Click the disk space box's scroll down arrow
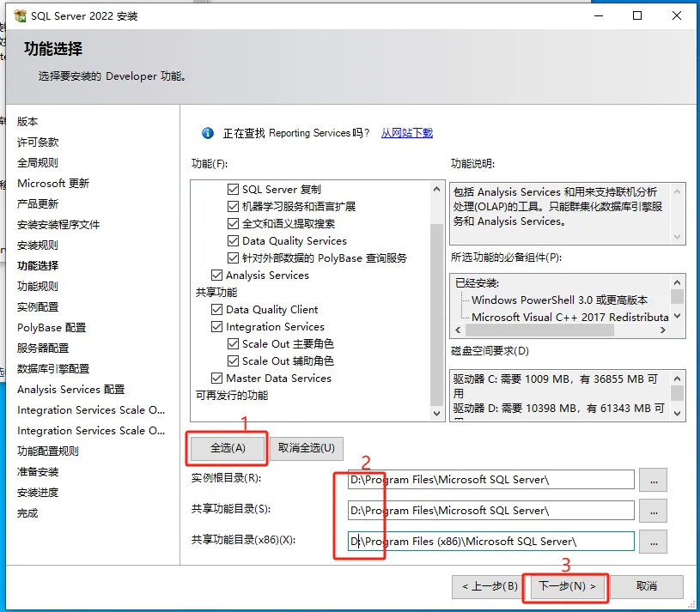The height and width of the screenshot is (612, 700). click(677, 414)
